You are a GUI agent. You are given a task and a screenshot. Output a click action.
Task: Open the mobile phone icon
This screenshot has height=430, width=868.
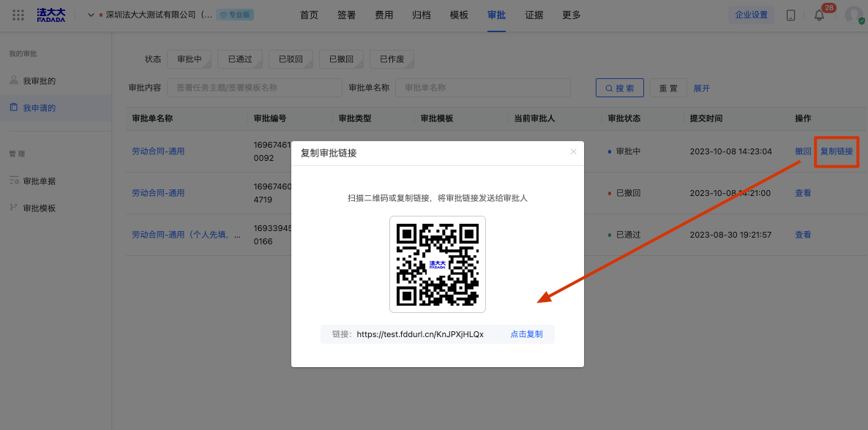coord(790,15)
